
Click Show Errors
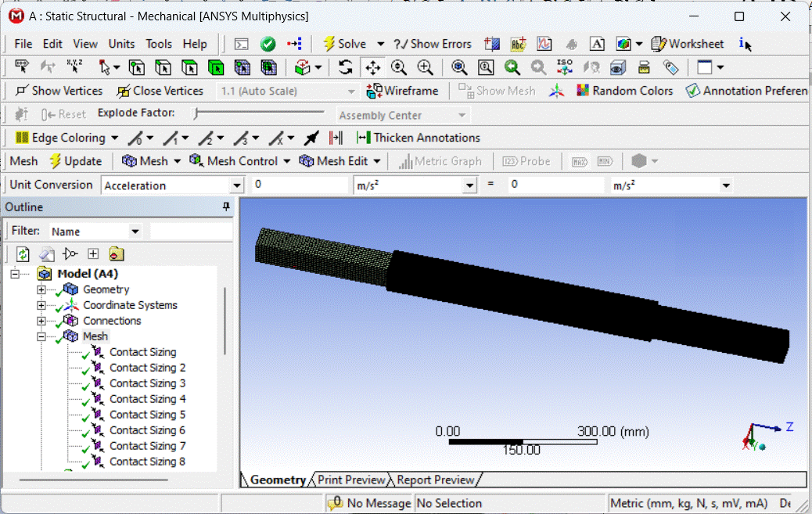(x=433, y=44)
